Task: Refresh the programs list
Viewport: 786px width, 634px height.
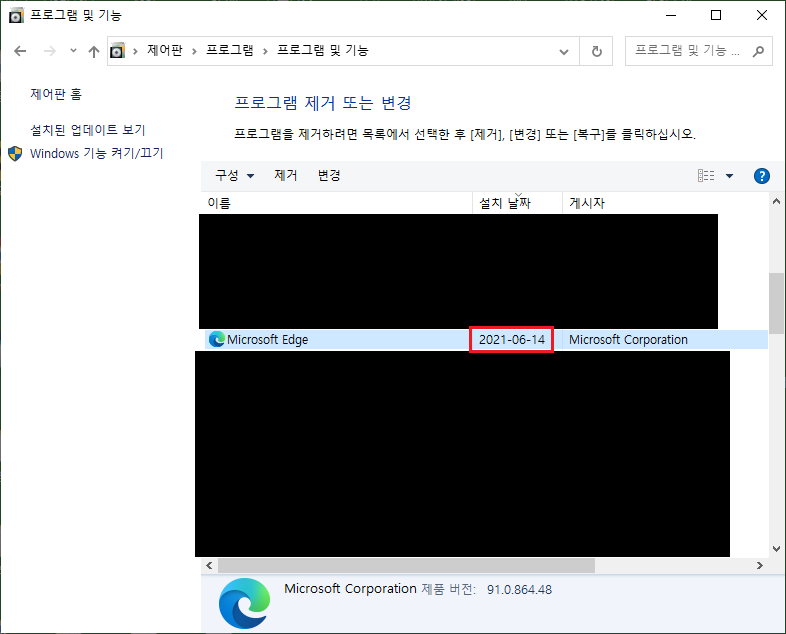Action: pyautogui.click(x=596, y=51)
